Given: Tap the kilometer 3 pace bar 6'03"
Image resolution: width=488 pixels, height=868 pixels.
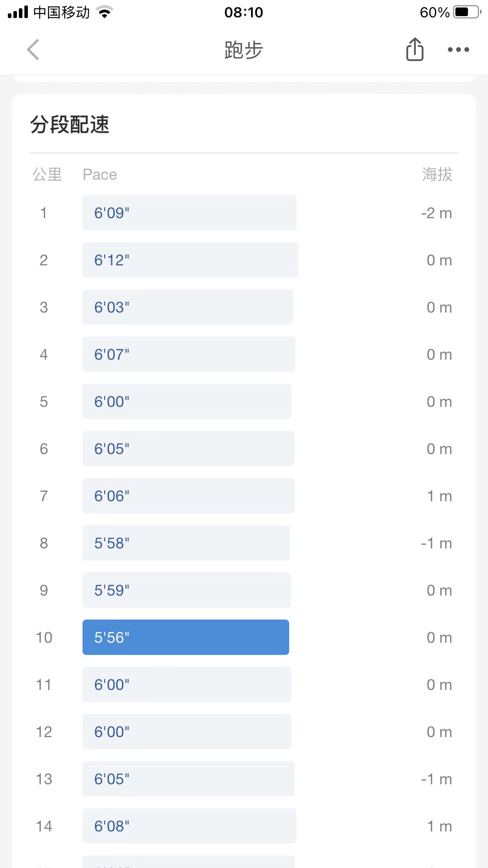Looking at the screenshot, I should (x=187, y=307).
